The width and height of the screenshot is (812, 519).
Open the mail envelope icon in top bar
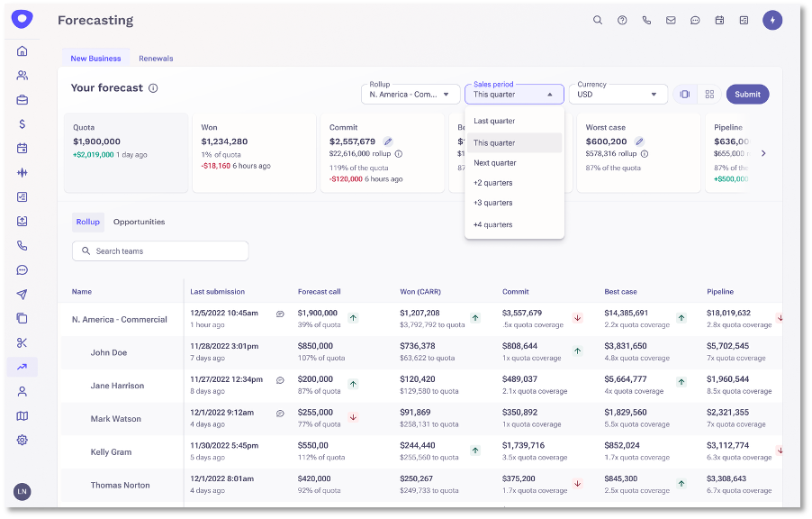(x=671, y=20)
